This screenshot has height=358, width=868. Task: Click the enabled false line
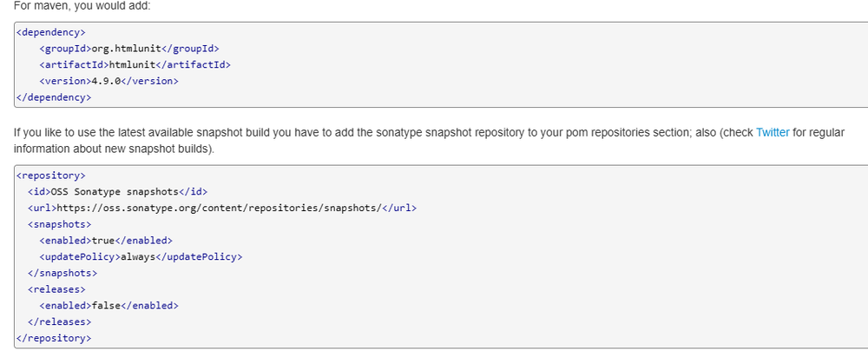(109, 305)
